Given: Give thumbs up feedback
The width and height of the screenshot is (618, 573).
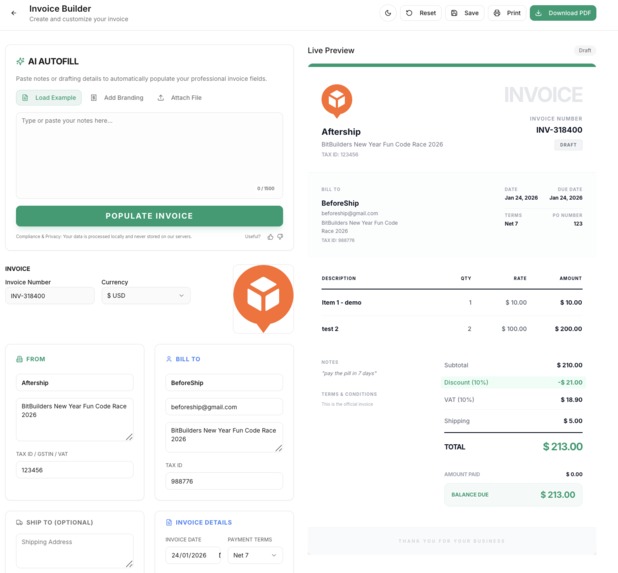Looking at the screenshot, I should point(270,237).
